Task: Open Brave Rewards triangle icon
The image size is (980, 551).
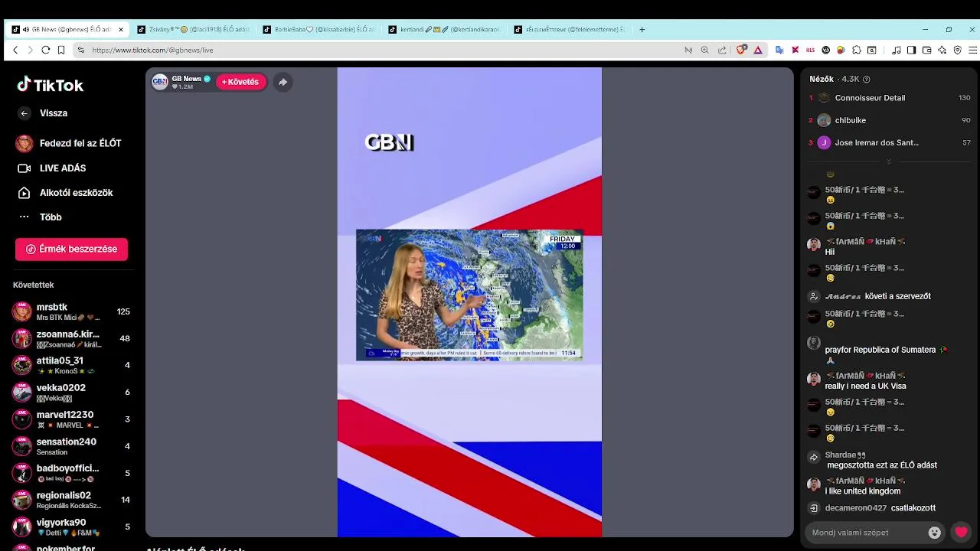Action: [758, 50]
